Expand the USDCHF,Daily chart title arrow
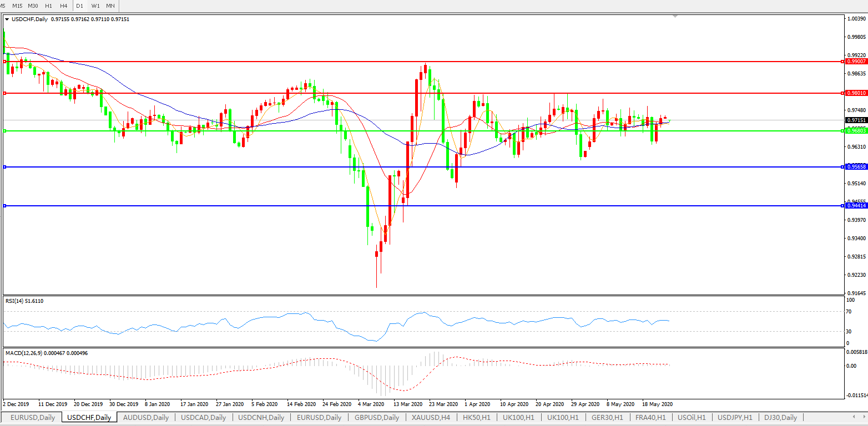The width and height of the screenshot is (868, 426). 7,19
